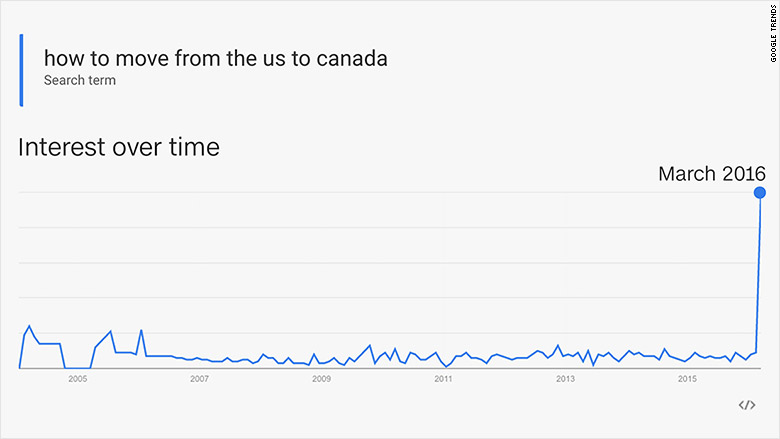
Task: Click the embed code icon
Action: click(747, 405)
